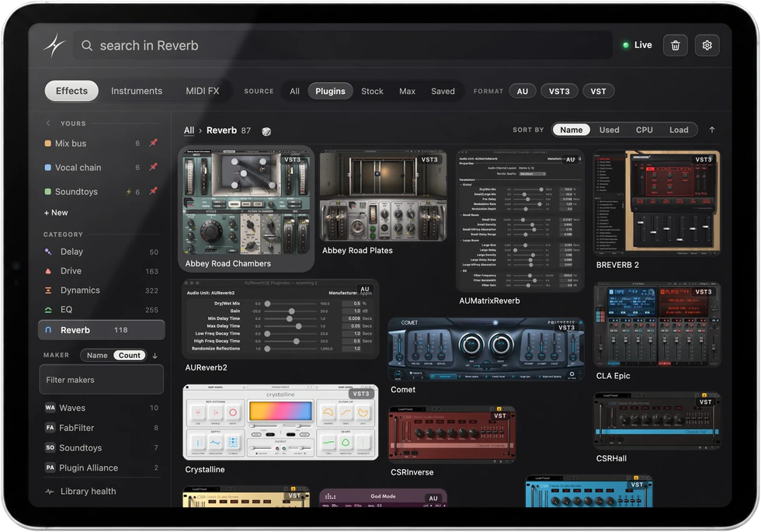Click the Delay category icon

point(48,252)
